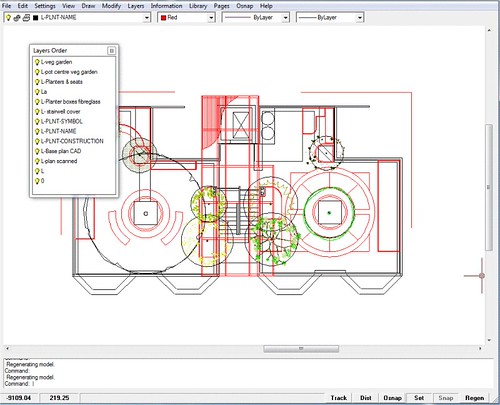The image size is (500, 405).
Task: Click the Command prompt input line
Action: click(x=248, y=384)
